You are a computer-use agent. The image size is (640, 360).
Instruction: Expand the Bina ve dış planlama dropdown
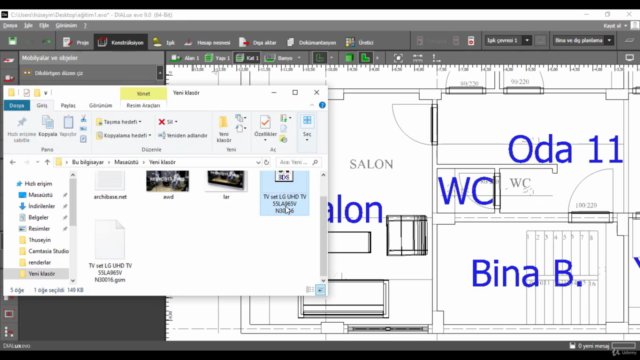coord(609,40)
